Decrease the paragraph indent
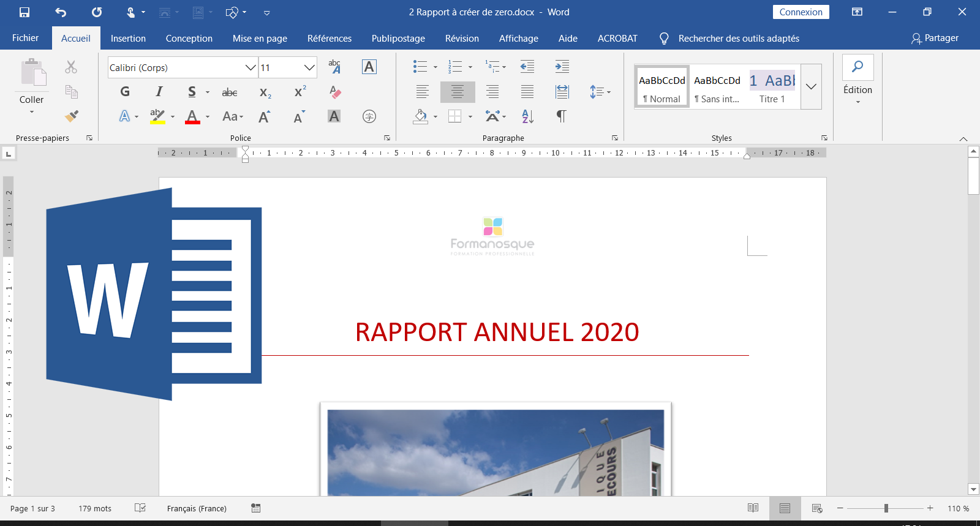The height and width of the screenshot is (526, 980). point(527,67)
